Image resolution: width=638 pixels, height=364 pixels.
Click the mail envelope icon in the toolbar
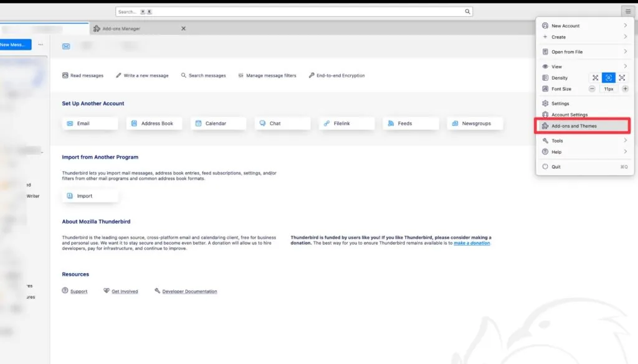(x=66, y=46)
